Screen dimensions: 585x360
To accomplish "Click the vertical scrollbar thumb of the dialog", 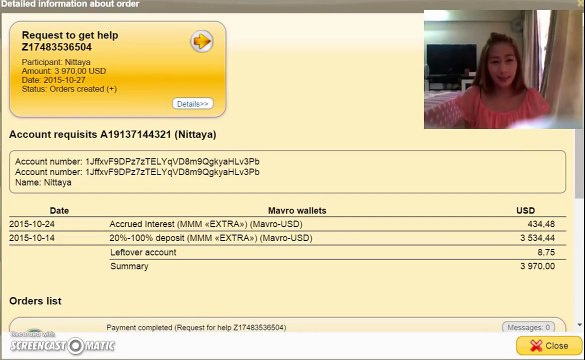I will point(579,164).
